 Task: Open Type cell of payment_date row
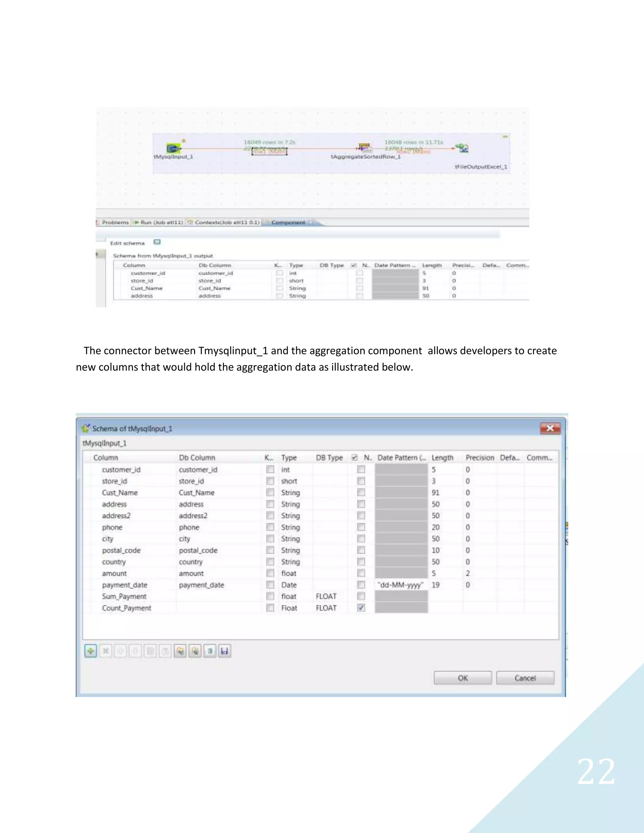(x=289, y=585)
